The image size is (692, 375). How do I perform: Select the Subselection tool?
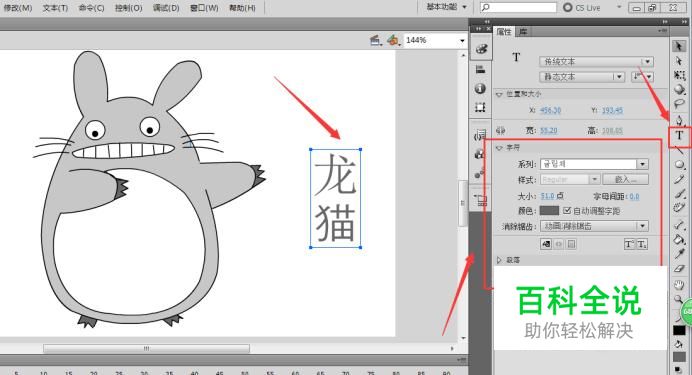tap(679, 60)
